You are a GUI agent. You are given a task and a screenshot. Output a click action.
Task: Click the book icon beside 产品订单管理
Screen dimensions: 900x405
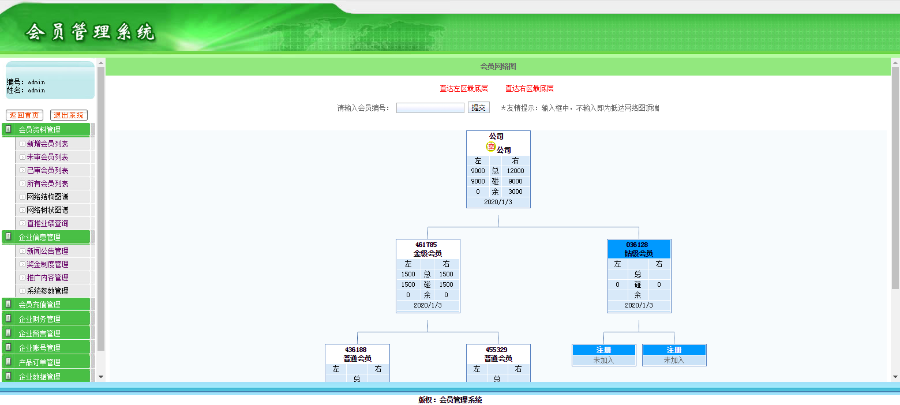(9, 362)
